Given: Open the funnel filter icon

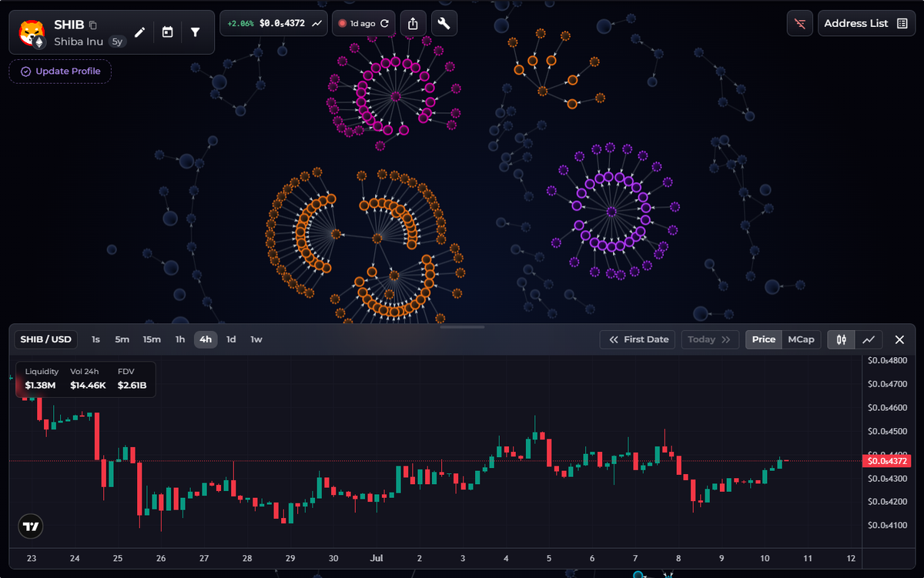Looking at the screenshot, I should coord(195,32).
